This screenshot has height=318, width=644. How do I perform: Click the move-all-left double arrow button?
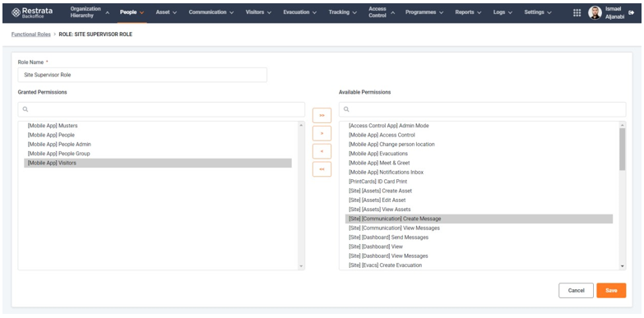point(322,169)
